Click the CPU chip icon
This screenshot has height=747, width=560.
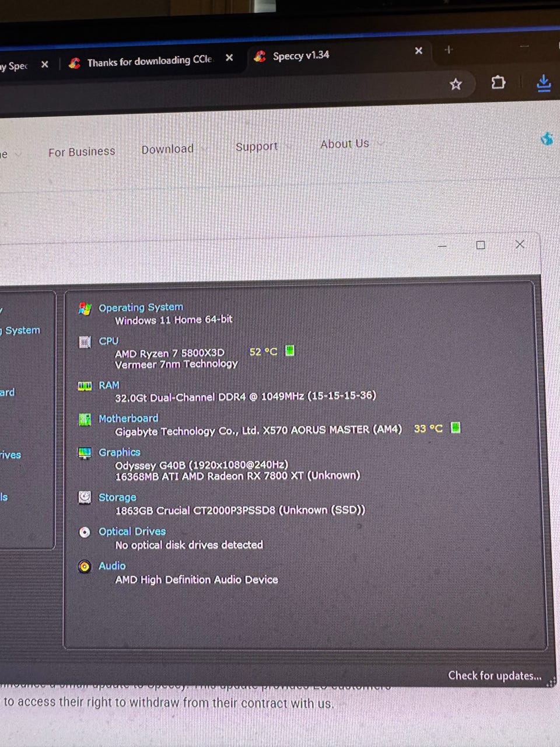tap(85, 342)
